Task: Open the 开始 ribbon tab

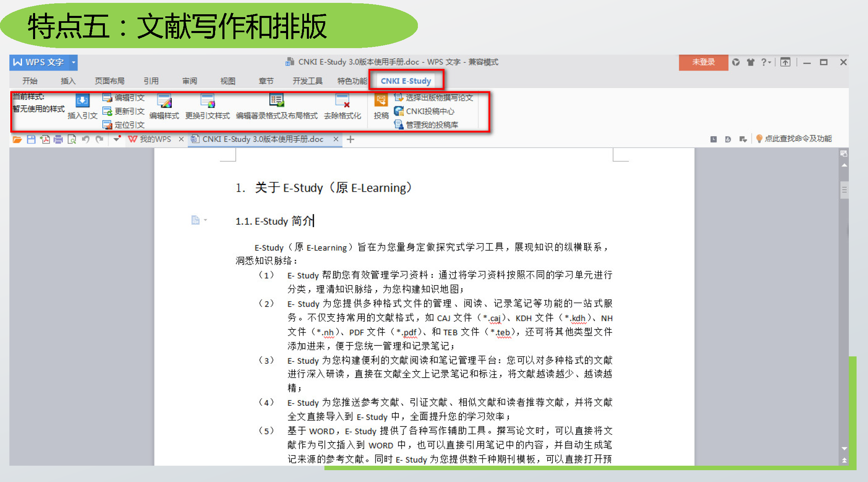Action: pos(30,81)
